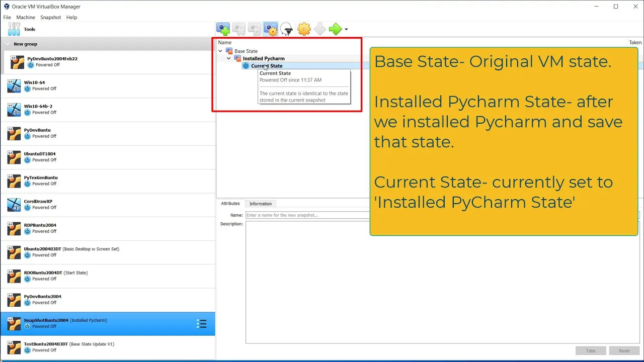Click the Win10-64 VM icon

point(14,85)
